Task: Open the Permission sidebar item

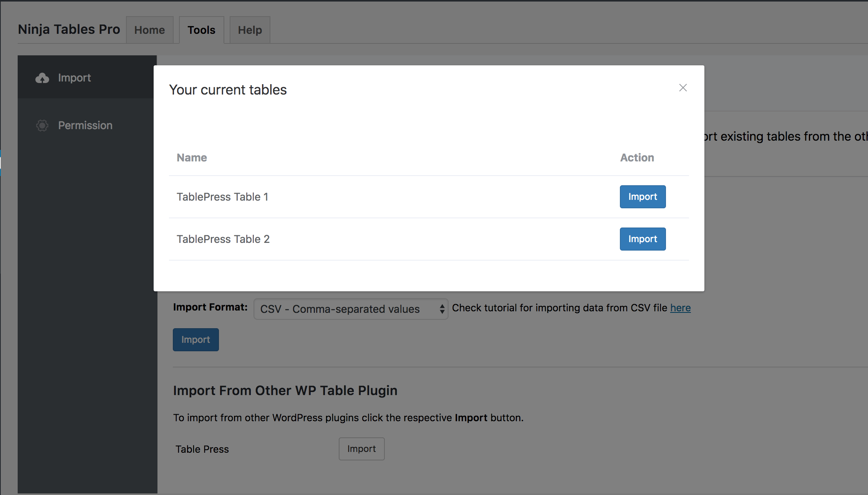Action: pos(85,126)
